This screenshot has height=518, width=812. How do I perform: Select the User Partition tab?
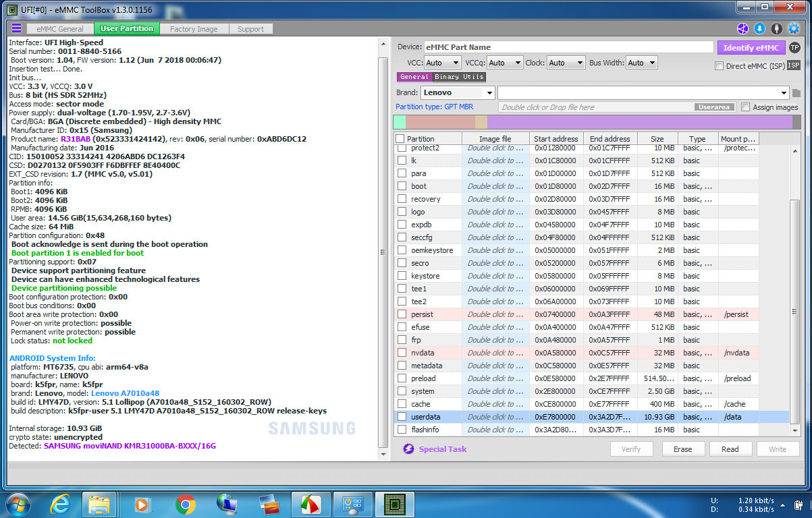(127, 28)
